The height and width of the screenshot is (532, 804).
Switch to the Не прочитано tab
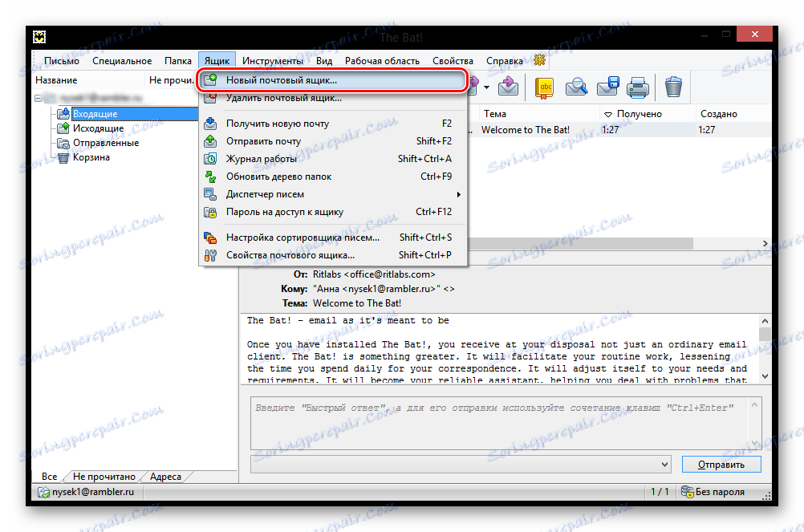coord(104,477)
